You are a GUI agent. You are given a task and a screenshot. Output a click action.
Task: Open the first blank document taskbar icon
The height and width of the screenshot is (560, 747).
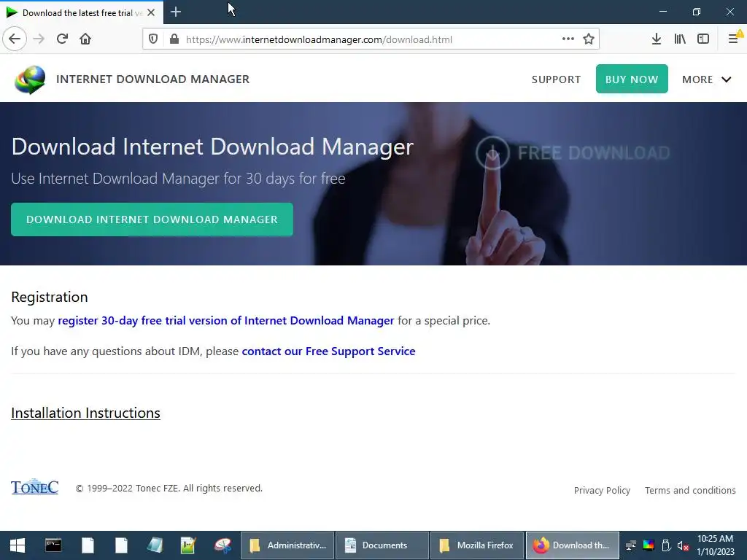[88, 545]
